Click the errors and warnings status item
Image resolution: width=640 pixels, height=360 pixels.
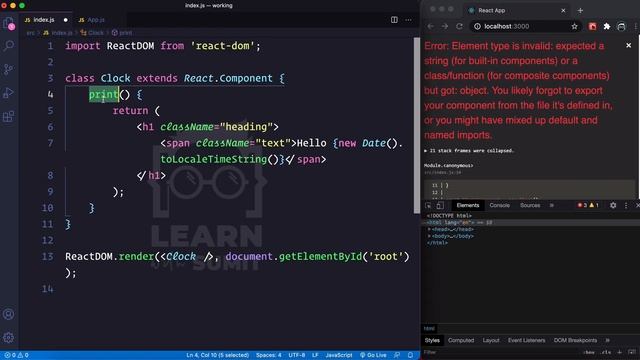[16, 355]
